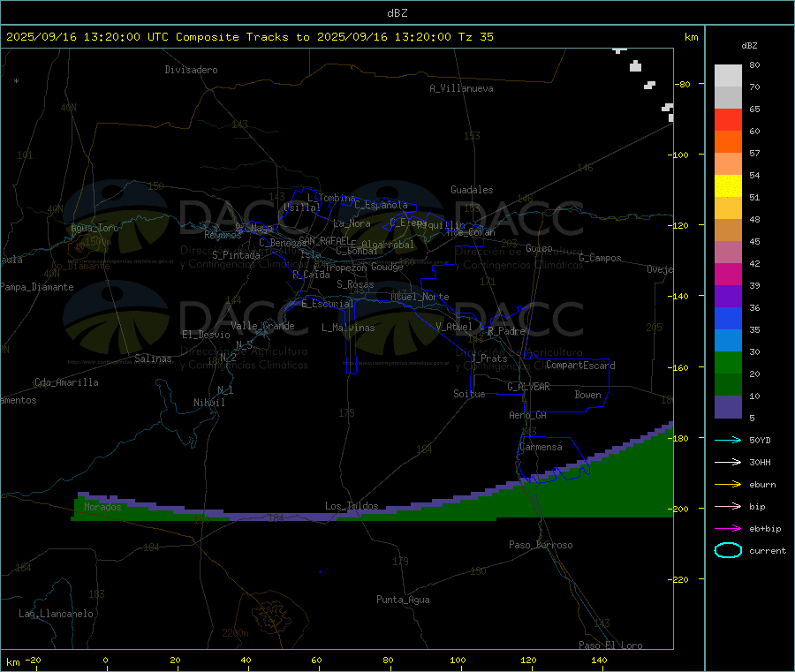Image resolution: width=795 pixels, height=672 pixels.
Task: Click the Paso_El_Loro map label
Action: click(611, 646)
